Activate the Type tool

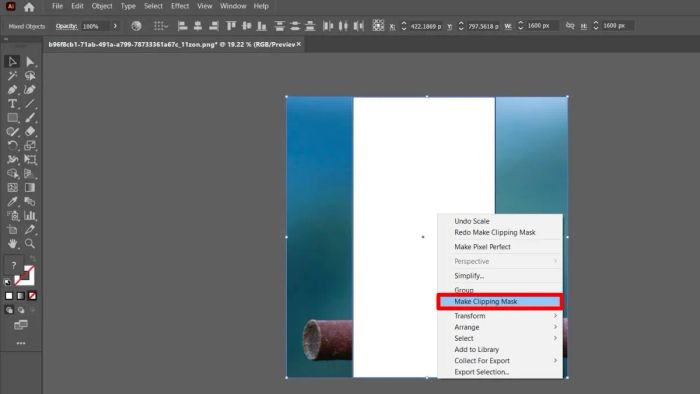coord(12,104)
